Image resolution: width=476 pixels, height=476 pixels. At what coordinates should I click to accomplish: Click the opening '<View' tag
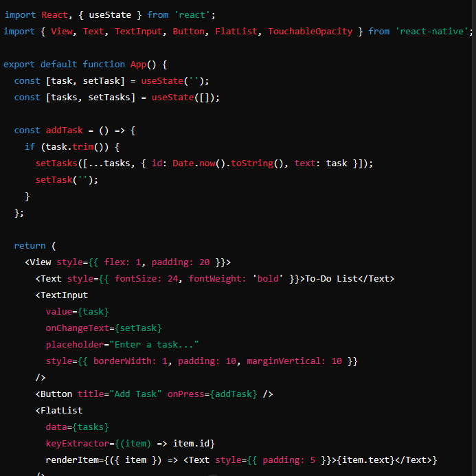click(x=38, y=262)
